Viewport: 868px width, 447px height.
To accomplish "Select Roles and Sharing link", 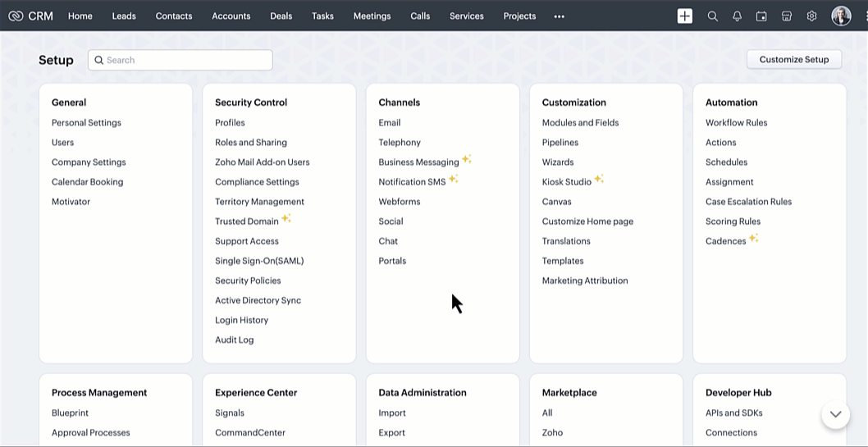I will coord(251,142).
